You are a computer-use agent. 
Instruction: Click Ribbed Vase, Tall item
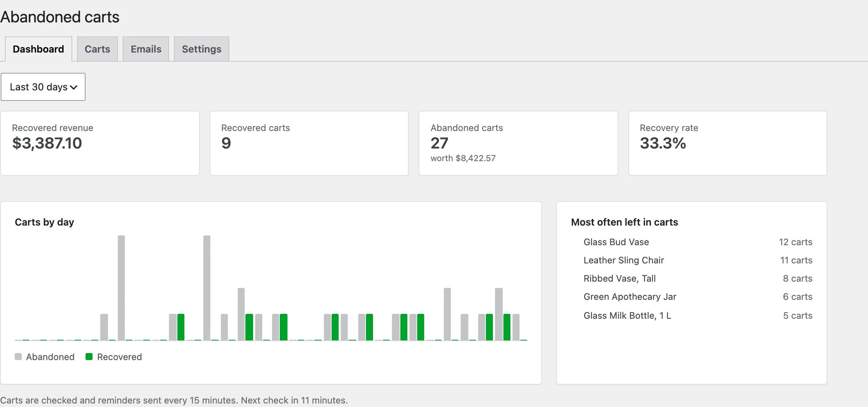[x=619, y=278]
